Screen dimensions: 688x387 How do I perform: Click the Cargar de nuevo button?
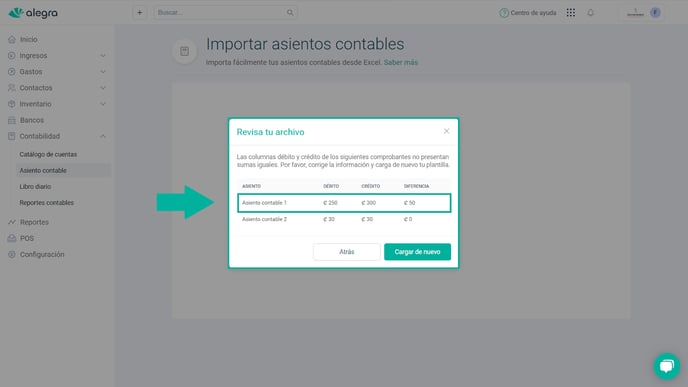[x=417, y=252]
